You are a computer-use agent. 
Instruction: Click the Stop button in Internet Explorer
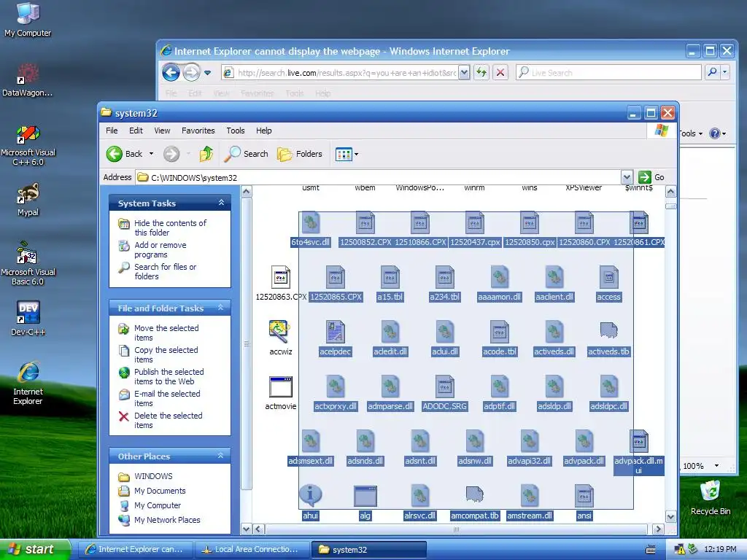click(x=500, y=72)
